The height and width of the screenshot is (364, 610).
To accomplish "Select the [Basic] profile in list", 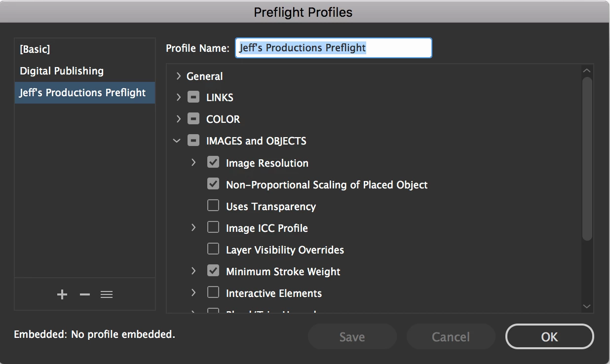I will click(35, 49).
